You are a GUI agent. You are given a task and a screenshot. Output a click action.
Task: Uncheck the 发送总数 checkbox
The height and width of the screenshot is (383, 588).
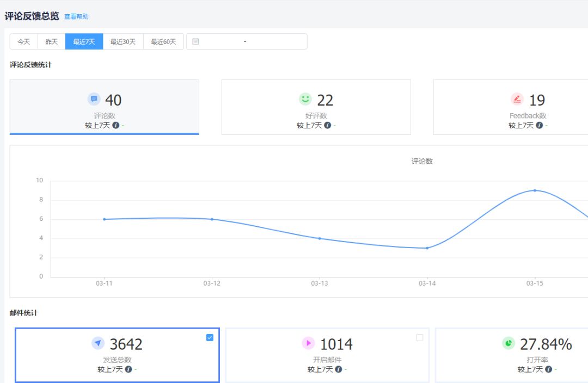[x=210, y=337]
